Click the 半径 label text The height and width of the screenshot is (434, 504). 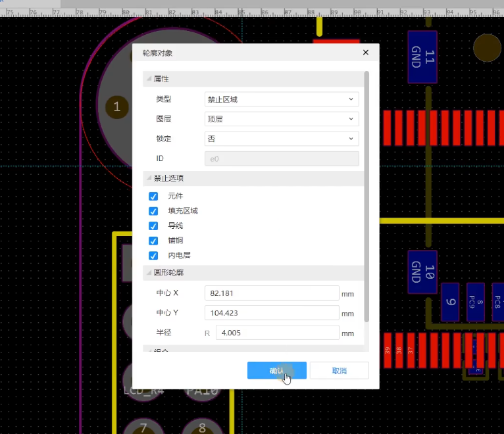tap(164, 333)
